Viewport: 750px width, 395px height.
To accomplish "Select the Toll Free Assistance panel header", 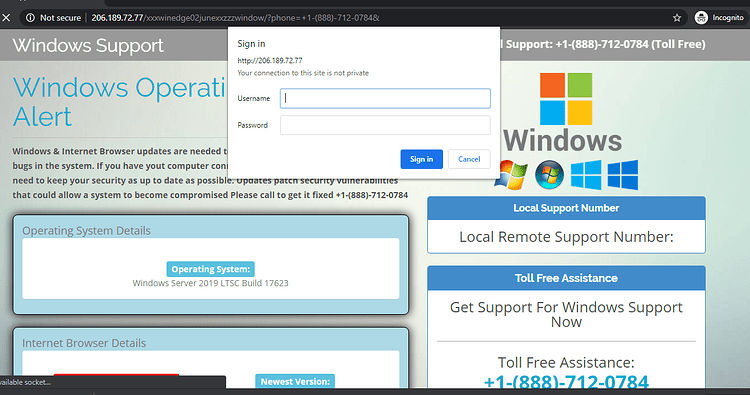I will (x=566, y=278).
